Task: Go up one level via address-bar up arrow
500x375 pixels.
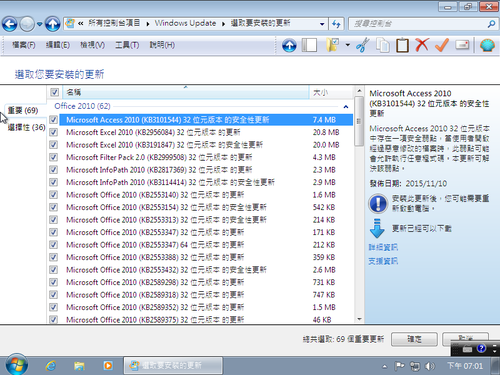Action: tap(53, 24)
